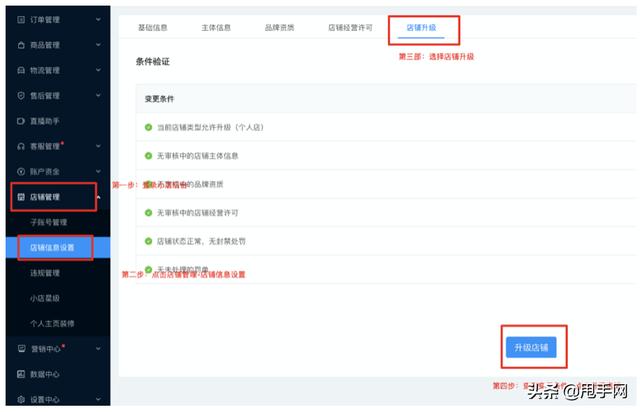Viewport: 640px width, 412px height.
Task: Click the 售后管理 shield icon
Action: 21,95
